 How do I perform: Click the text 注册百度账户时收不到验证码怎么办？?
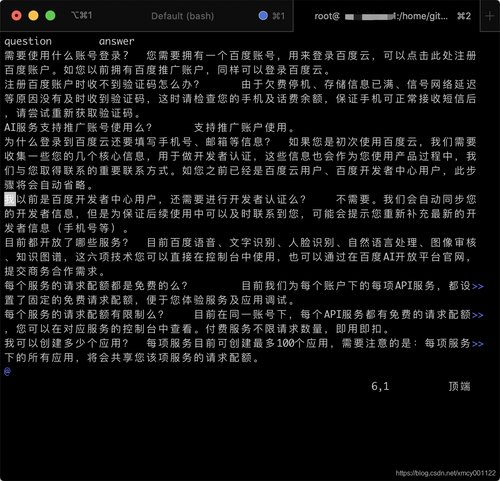coord(102,84)
